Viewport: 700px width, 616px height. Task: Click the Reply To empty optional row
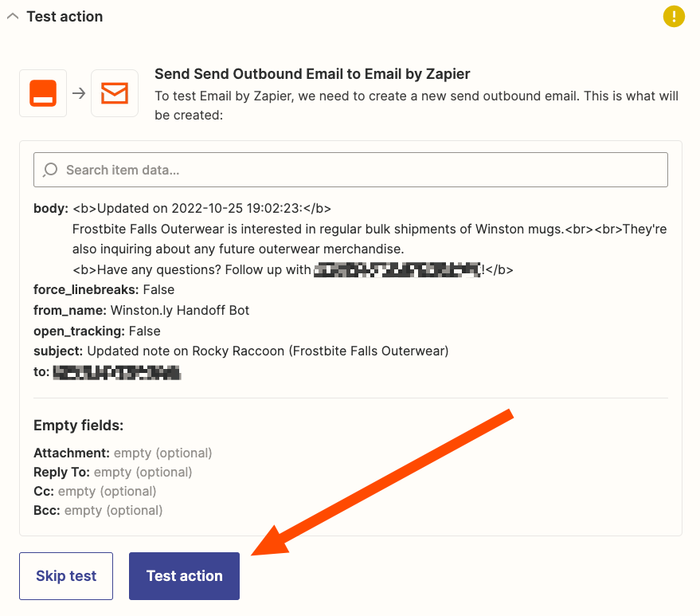pyautogui.click(x=113, y=473)
